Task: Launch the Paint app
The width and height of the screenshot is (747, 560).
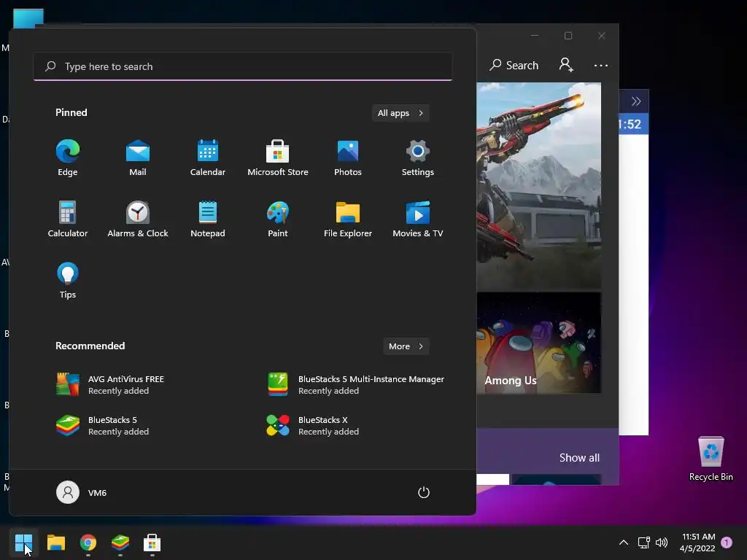Action: pyautogui.click(x=278, y=219)
